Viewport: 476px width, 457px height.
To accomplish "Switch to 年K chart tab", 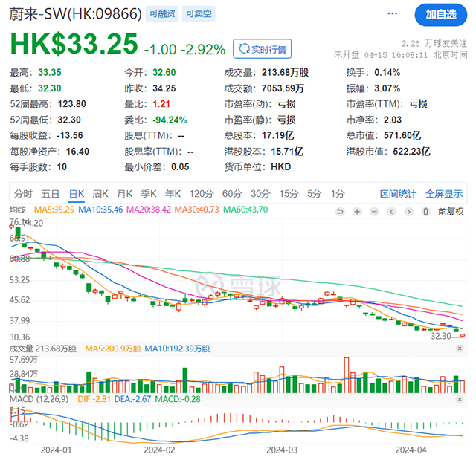I will pos(173,193).
